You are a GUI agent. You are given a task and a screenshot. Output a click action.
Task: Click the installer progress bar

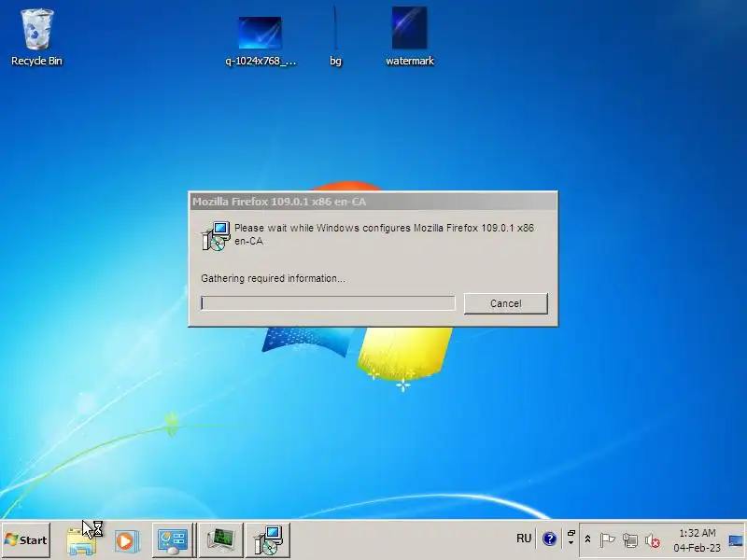coord(328,302)
